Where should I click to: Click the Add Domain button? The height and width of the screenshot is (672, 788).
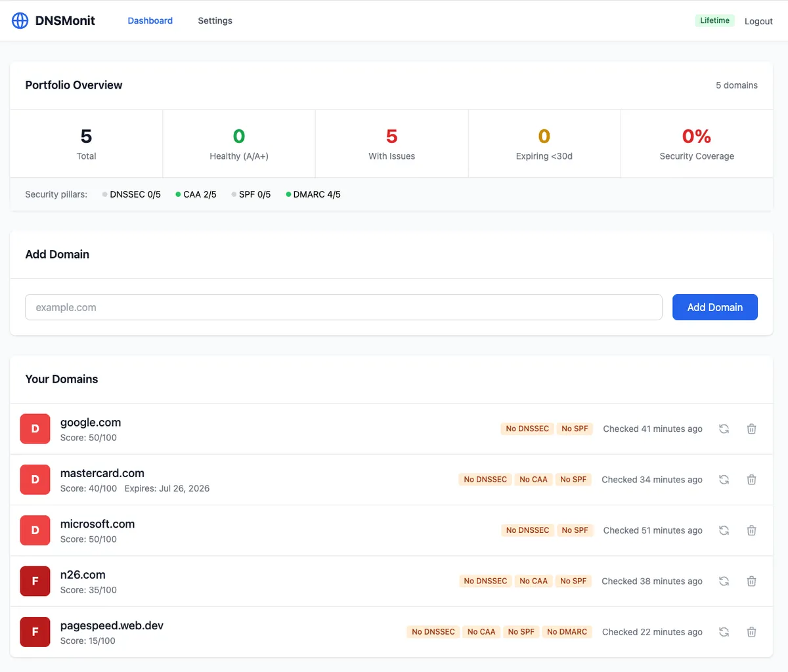pos(715,307)
